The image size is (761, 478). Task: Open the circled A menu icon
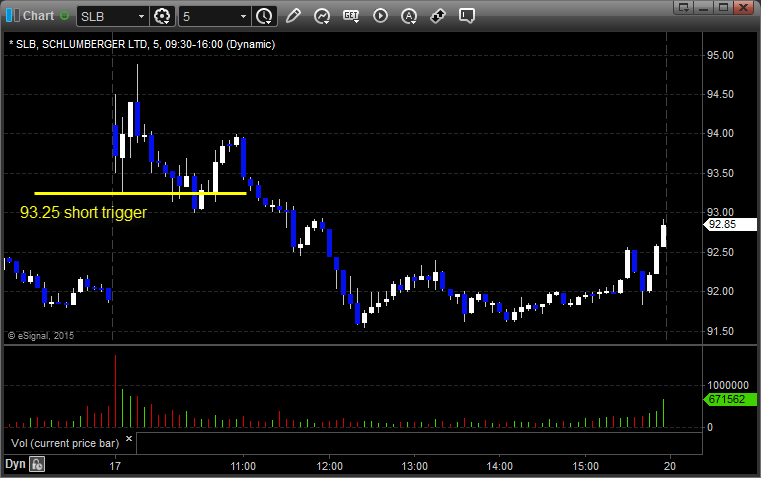[x=409, y=16]
